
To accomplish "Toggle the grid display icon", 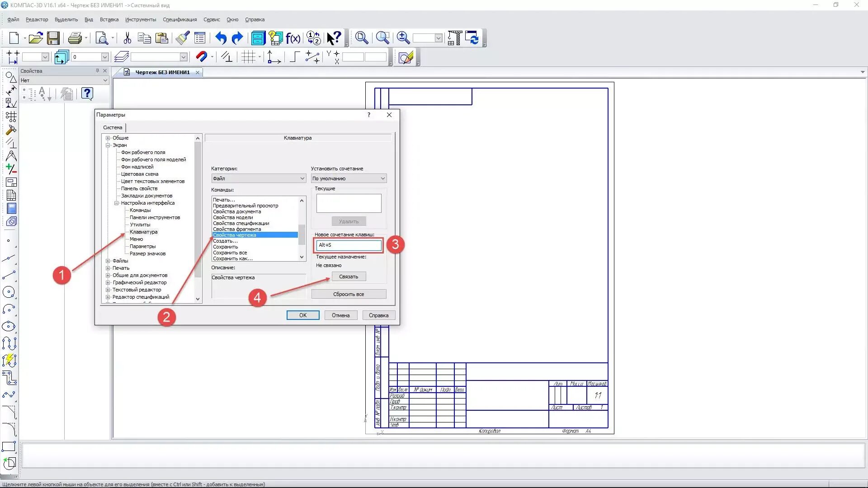I will [x=248, y=57].
